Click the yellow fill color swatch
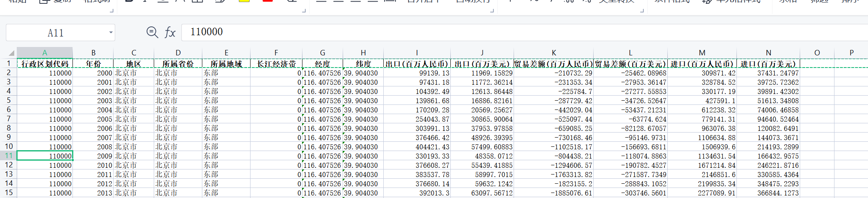The width and height of the screenshot is (868, 198). click(244, 1)
